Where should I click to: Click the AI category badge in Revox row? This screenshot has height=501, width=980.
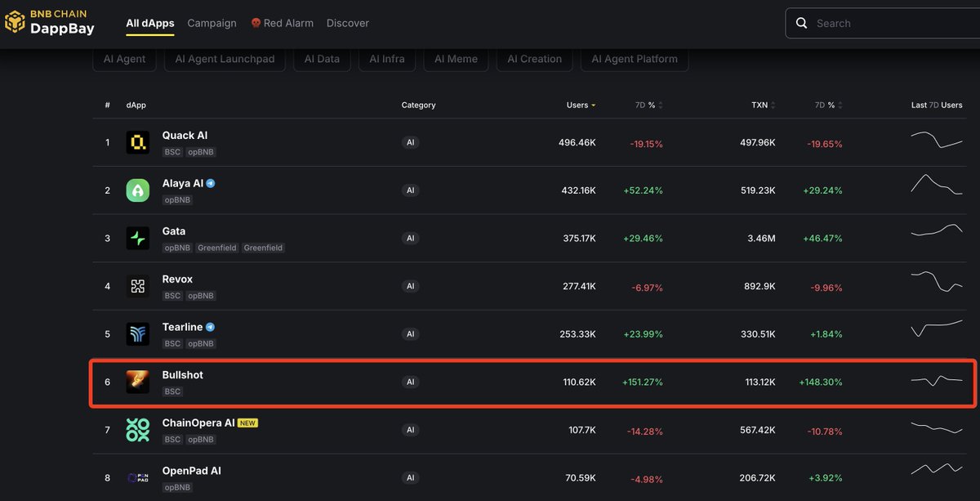pos(411,287)
